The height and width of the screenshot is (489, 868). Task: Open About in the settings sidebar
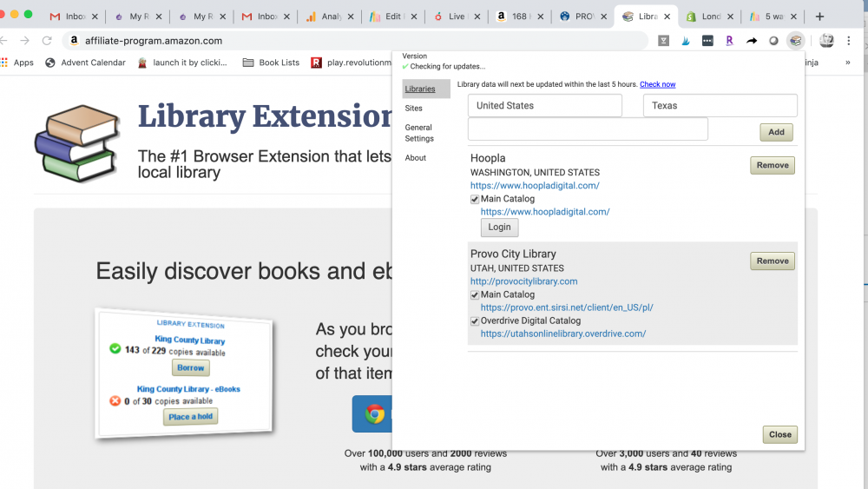pos(415,158)
